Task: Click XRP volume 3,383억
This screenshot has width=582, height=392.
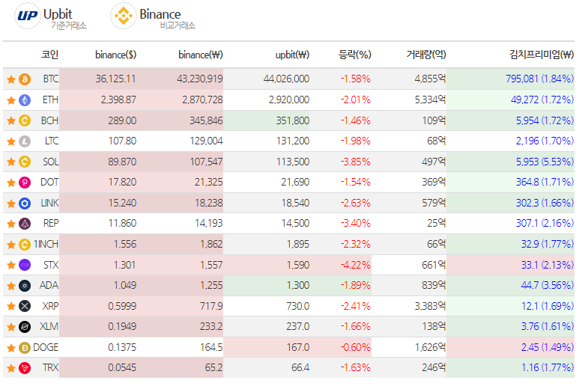Action: [430, 306]
